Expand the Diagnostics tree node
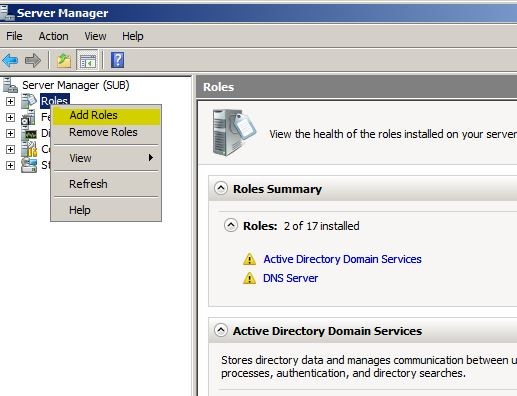Viewport: 517px width, 396px height. click(10, 133)
